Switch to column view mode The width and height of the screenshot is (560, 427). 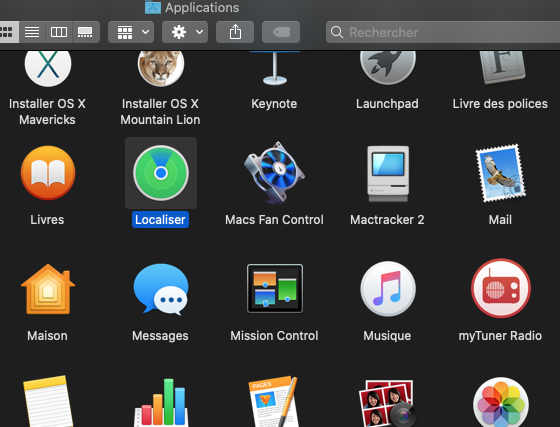coord(59,32)
